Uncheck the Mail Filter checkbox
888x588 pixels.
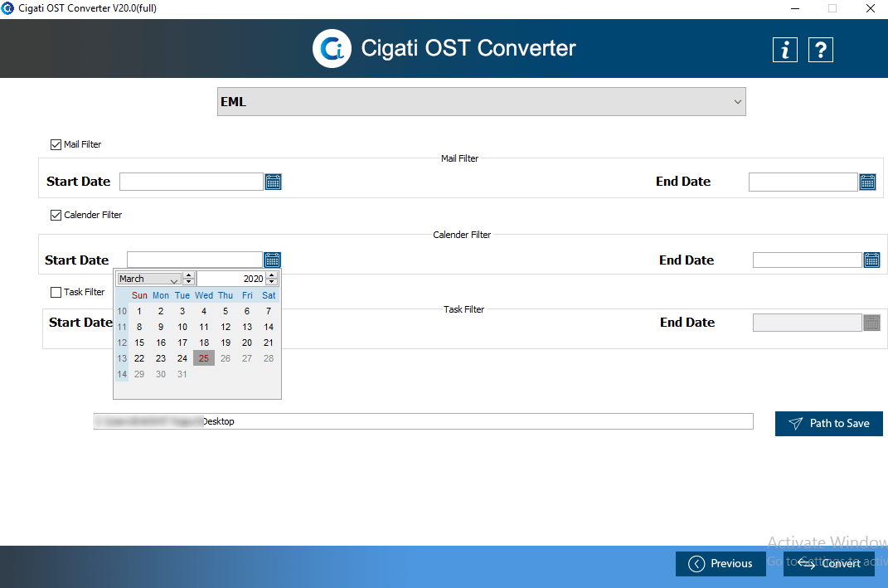(x=56, y=144)
